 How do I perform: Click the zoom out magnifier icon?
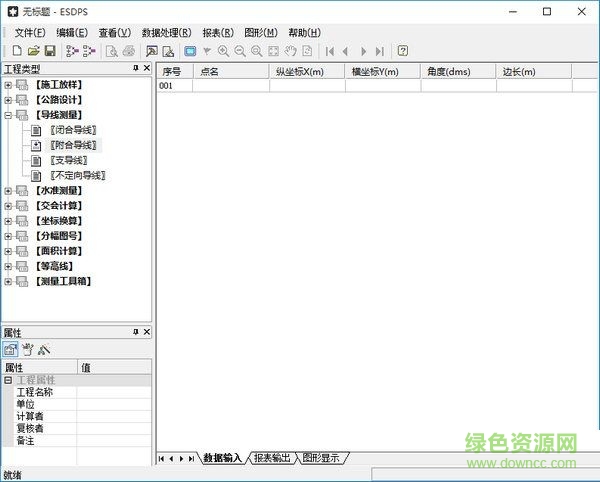[240, 51]
